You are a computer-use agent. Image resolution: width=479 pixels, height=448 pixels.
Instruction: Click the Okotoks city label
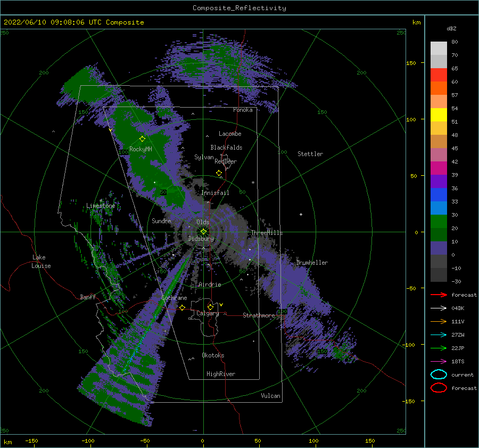[x=213, y=355]
